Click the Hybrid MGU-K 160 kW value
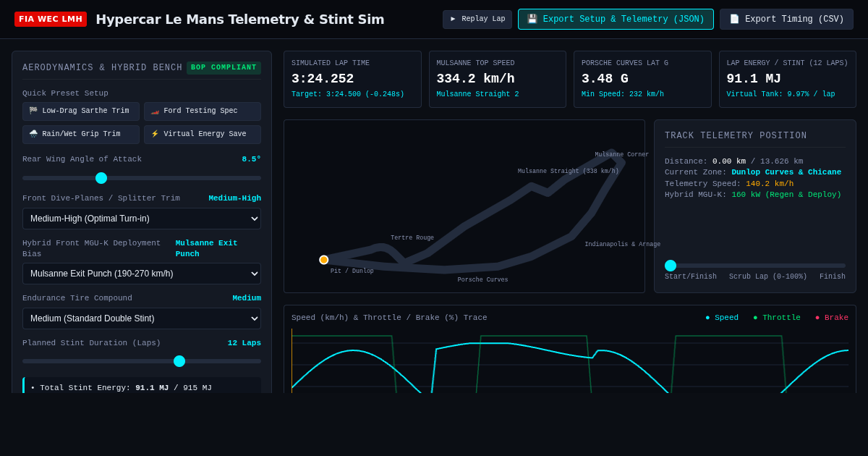The height and width of the screenshot is (456, 868). (x=786, y=195)
